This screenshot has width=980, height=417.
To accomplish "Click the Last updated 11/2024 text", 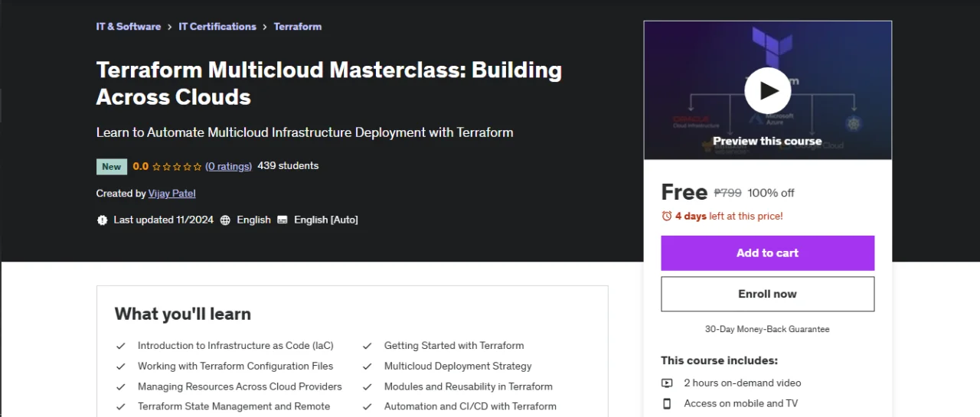I will [163, 220].
